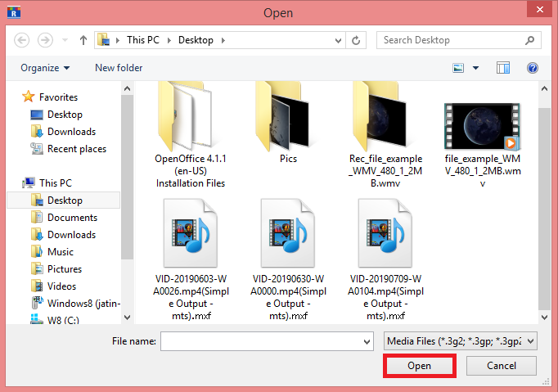Select the Windows8 (jatin- network location
The height and width of the screenshot is (392, 558).
click(84, 304)
